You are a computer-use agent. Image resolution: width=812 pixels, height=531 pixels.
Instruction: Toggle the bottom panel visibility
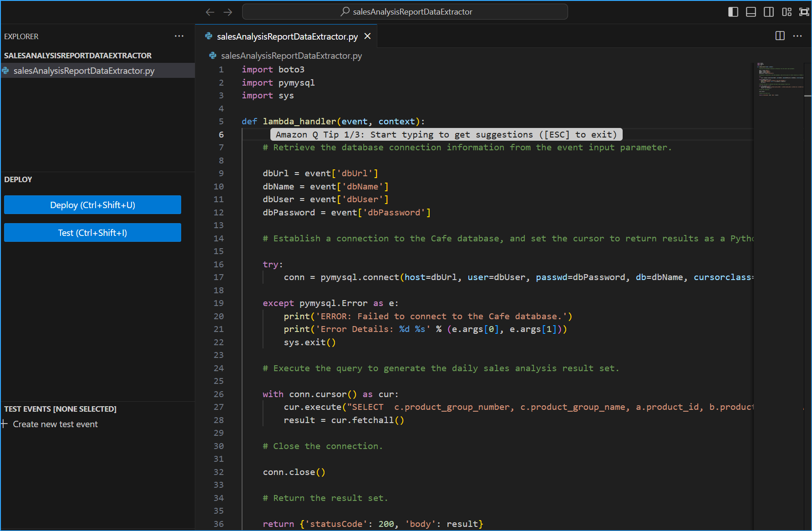pos(751,12)
